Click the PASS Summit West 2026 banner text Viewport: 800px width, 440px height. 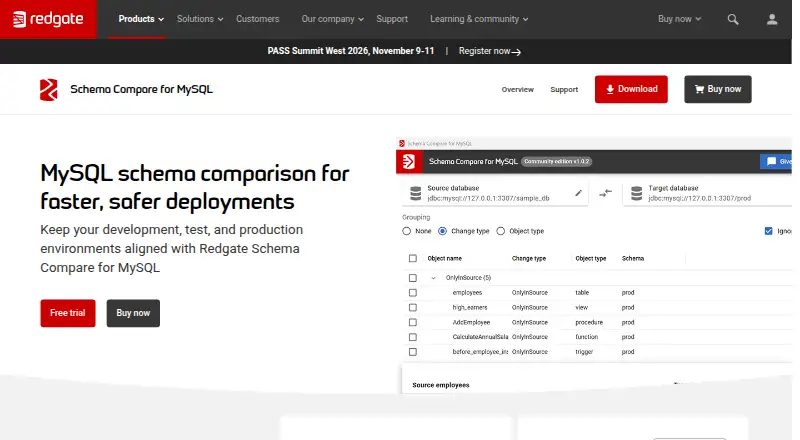[x=351, y=51]
